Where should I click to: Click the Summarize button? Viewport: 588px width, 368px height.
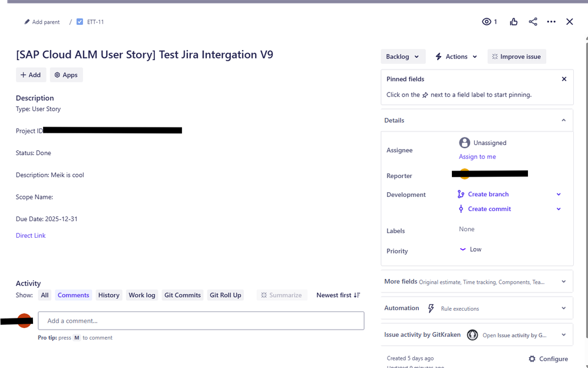[282, 295]
